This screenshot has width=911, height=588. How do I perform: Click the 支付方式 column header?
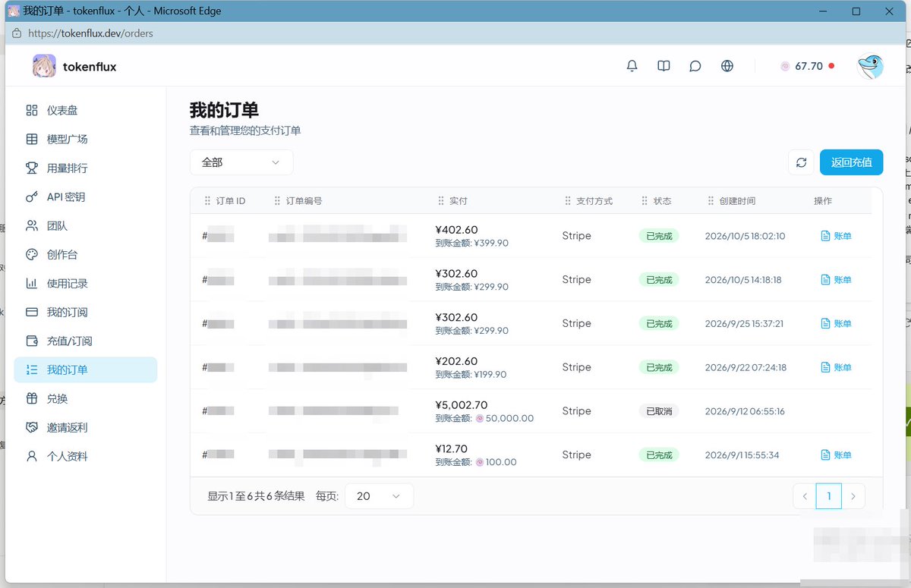point(594,201)
